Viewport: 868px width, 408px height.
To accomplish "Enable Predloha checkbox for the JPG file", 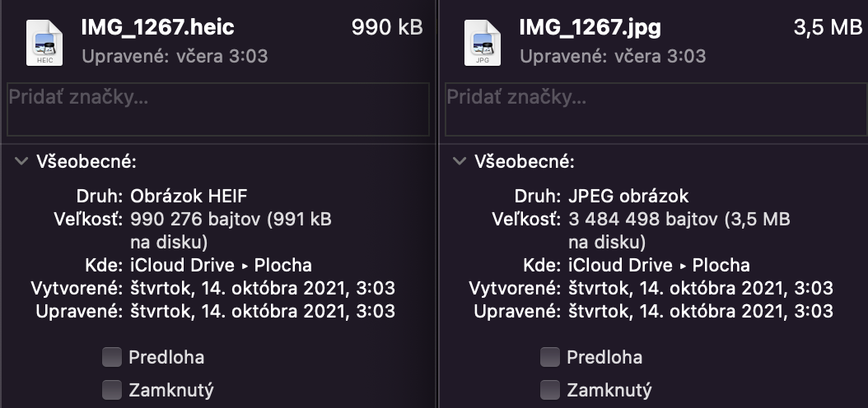I will (x=549, y=357).
